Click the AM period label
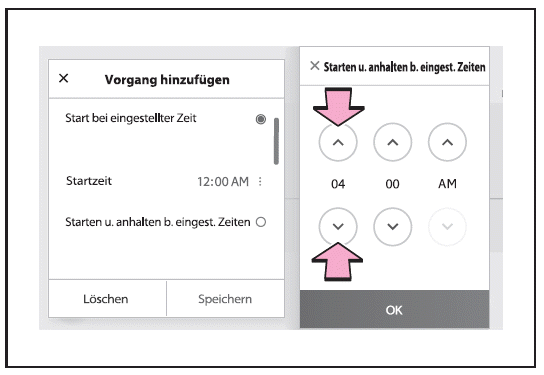The width and height of the screenshot is (544, 375). (x=447, y=184)
